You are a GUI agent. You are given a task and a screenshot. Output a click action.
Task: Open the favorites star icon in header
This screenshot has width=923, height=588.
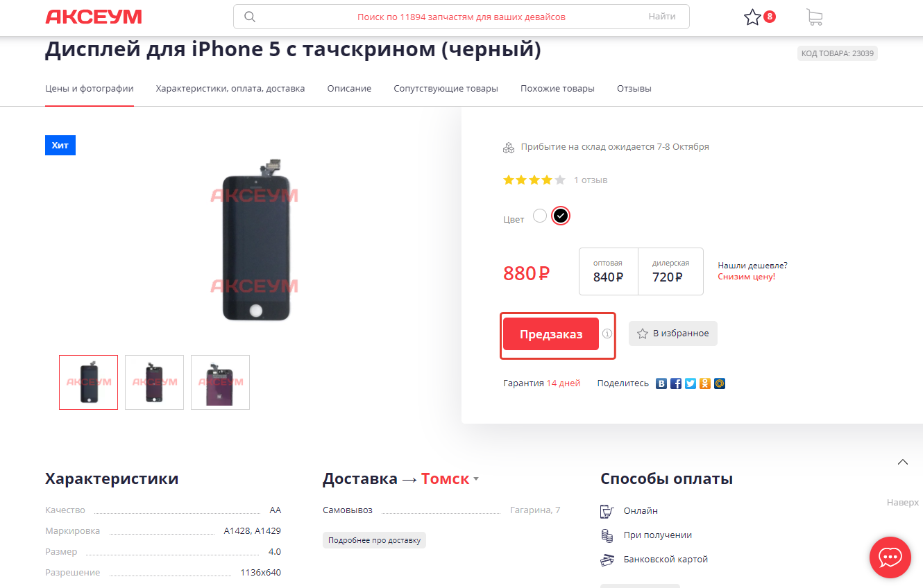tap(752, 17)
